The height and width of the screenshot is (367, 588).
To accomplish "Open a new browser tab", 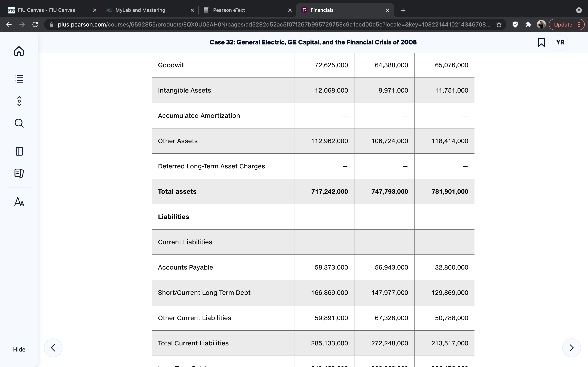I will pyautogui.click(x=403, y=10).
